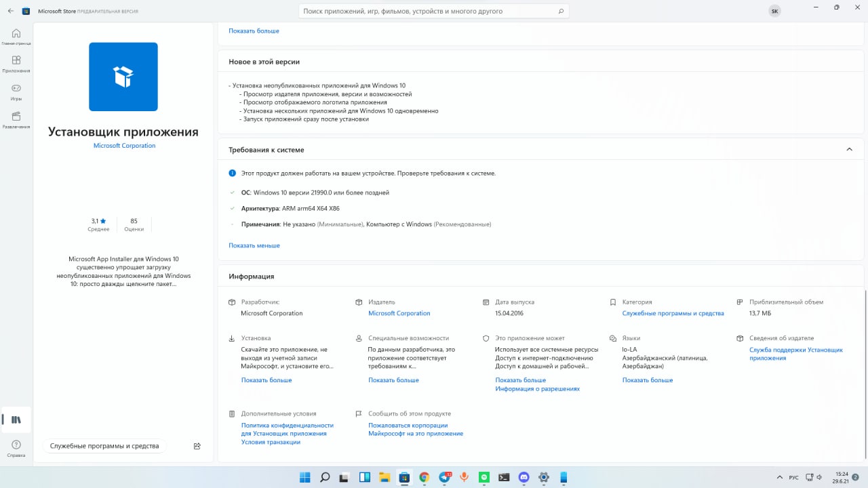Click the App Installer app logo
Screen dimensions: 868x488
point(123,77)
